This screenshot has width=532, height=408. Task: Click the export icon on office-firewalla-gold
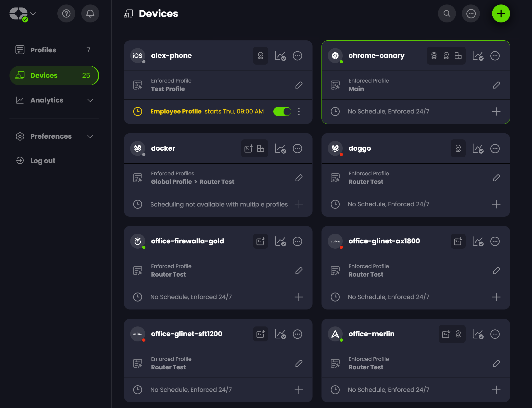click(x=260, y=241)
